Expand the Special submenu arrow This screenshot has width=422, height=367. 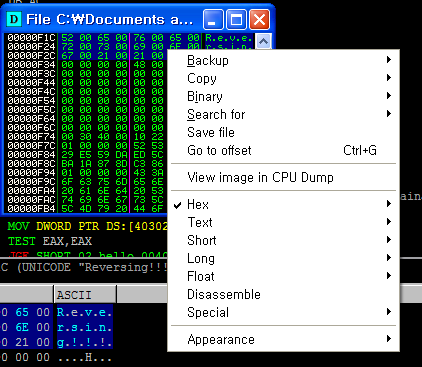click(x=389, y=312)
